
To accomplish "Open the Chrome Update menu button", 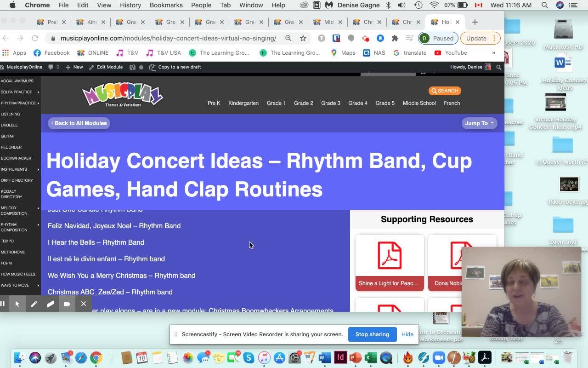I will click(480, 38).
